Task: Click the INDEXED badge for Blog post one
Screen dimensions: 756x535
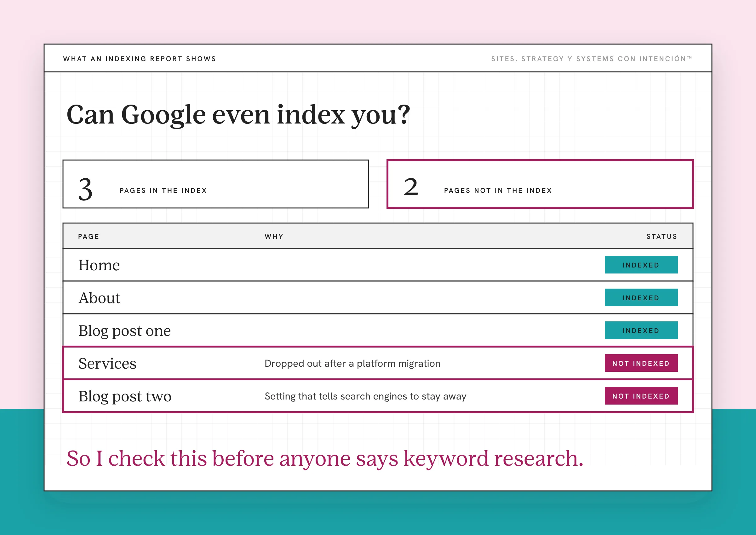Action: 641,330
